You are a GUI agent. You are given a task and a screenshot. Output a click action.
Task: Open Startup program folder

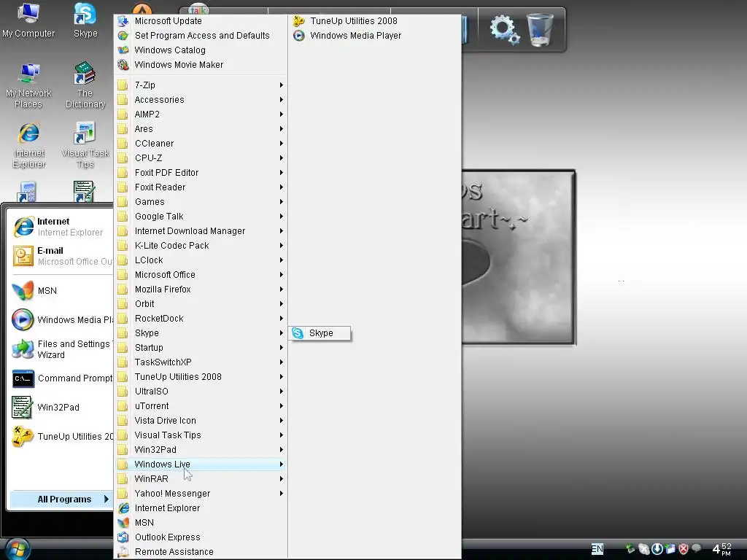(x=201, y=348)
